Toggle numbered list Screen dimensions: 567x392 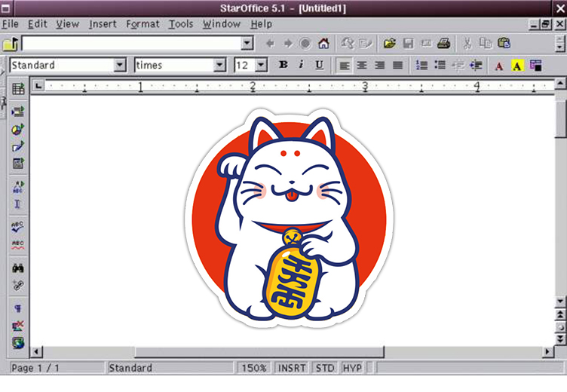click(421, 66)
